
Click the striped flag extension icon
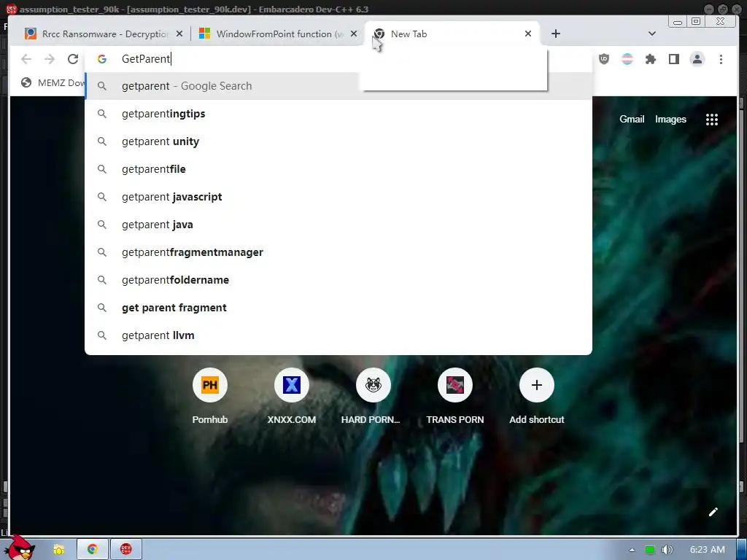point(627,59)
